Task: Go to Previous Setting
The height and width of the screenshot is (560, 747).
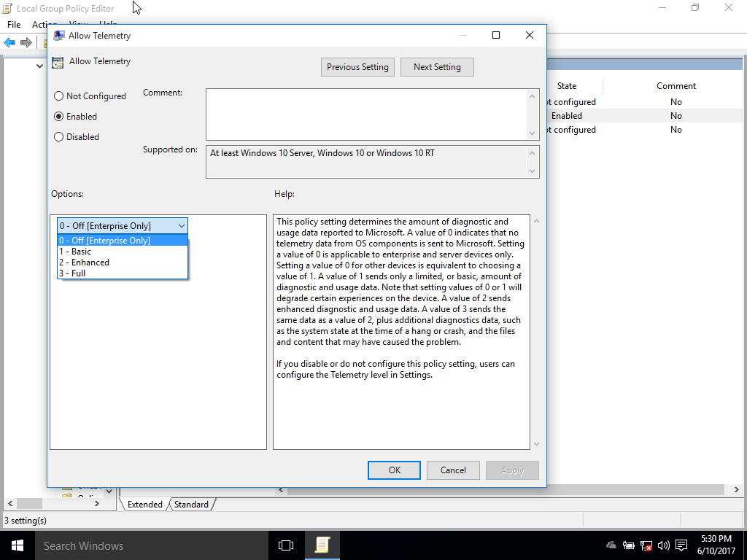Action: (357, 67)
